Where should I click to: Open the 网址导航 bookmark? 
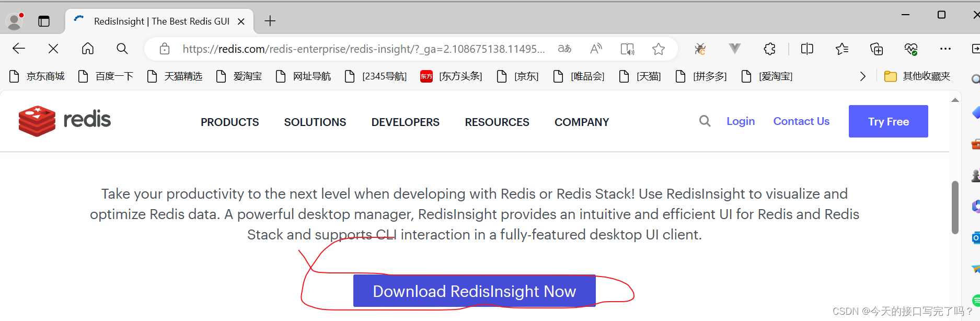(x=303, y=76)
